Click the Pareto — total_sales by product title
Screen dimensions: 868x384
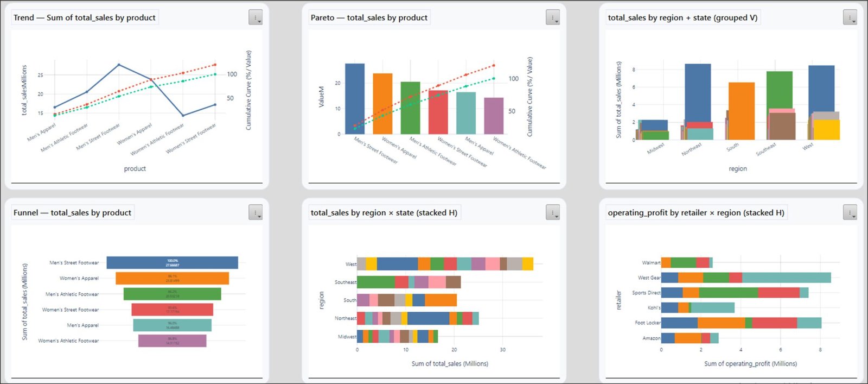(369, 17)
